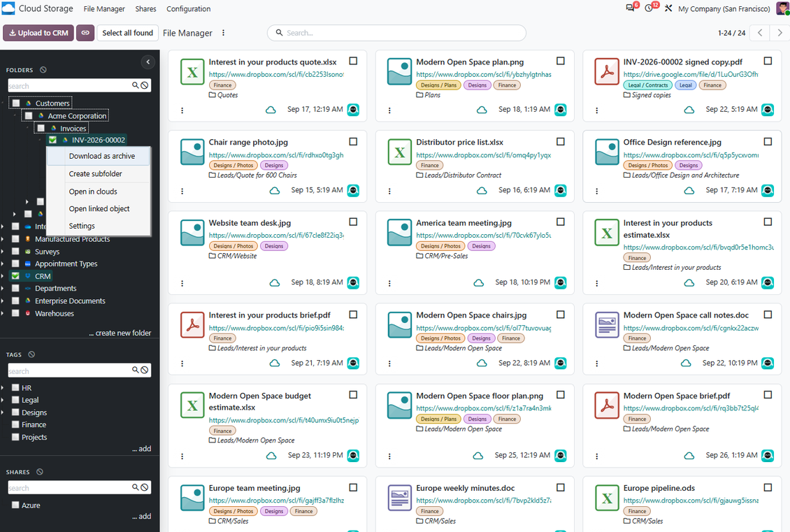Open the doc icon of Modern Open Space call notes.doc
The image size is (790, 532).
point(607,326)
